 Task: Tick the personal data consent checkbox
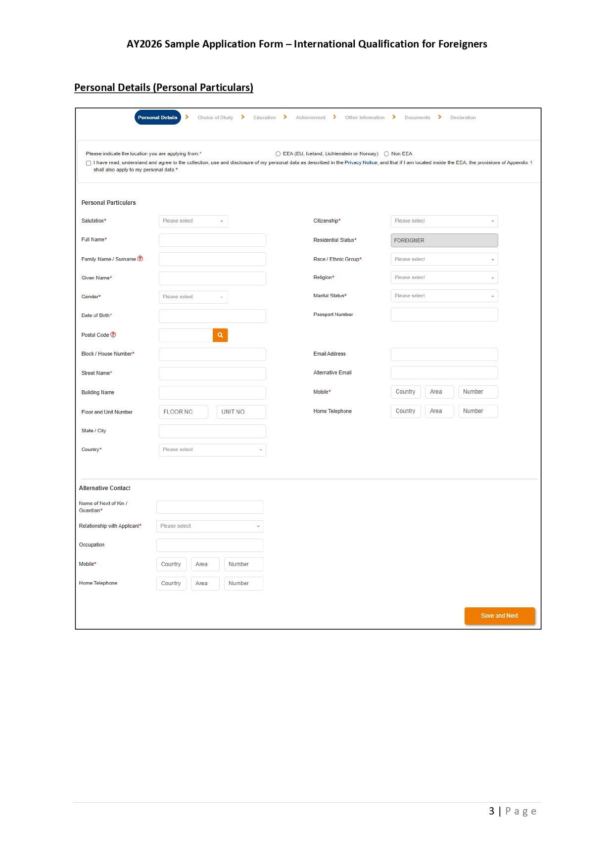(x=89, y=163)
